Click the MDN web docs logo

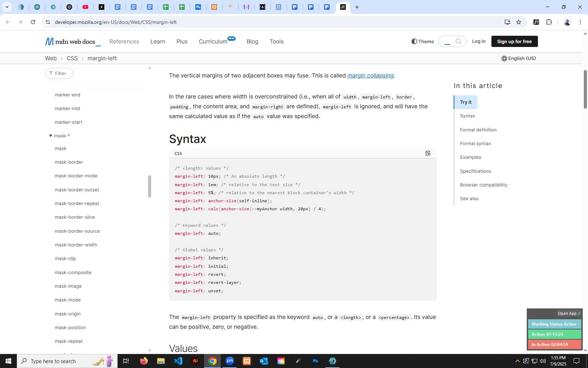pyautogui.click(x=73, y=42)
